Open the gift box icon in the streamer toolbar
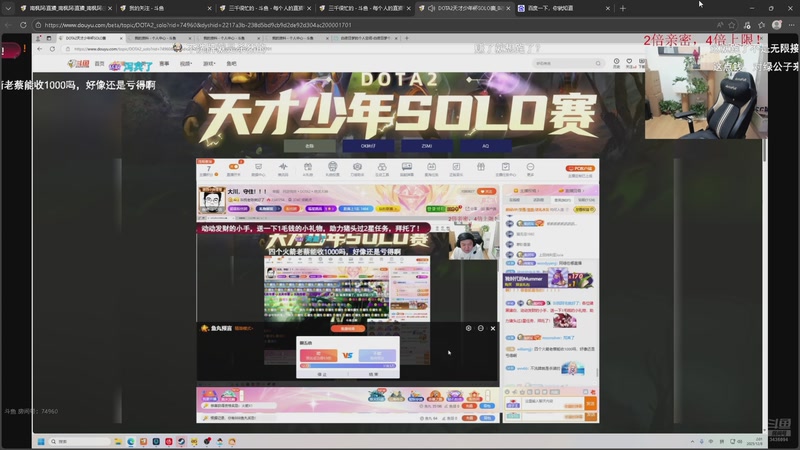 tap(481, 167)
